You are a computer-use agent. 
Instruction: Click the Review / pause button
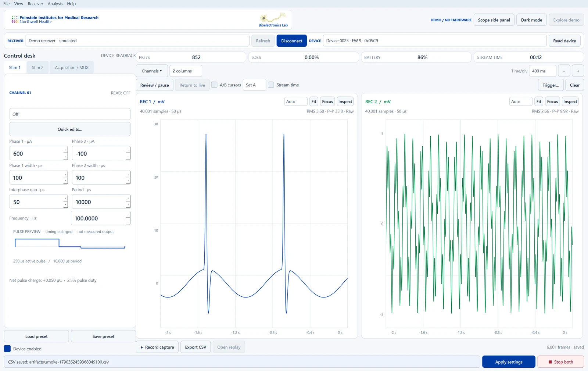click(155, 85)
